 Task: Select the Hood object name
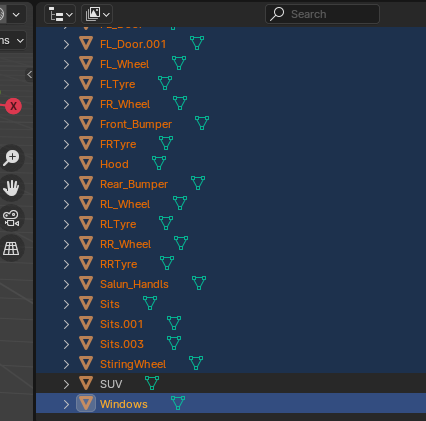[x=114, y=164]
